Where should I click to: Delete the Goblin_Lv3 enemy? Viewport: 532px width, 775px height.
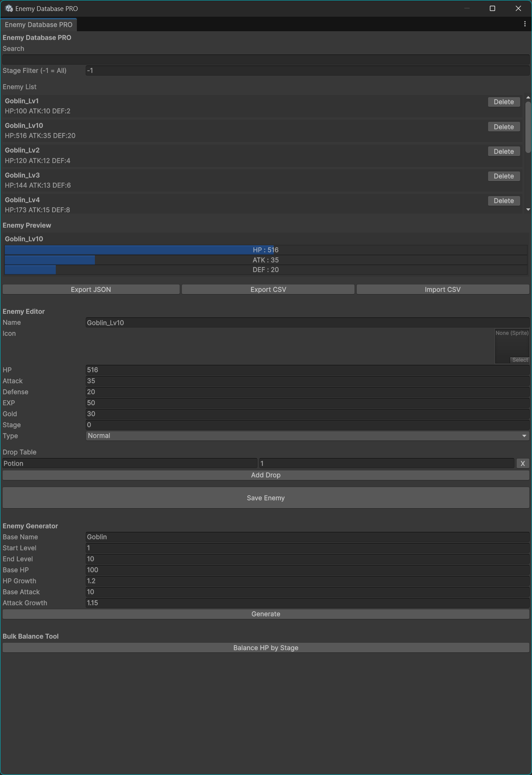(x=504, y=176)
